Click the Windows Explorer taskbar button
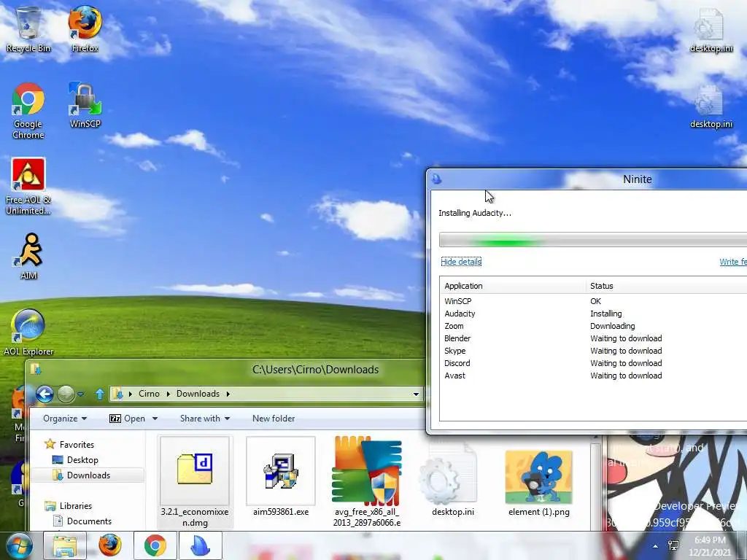 64,545
